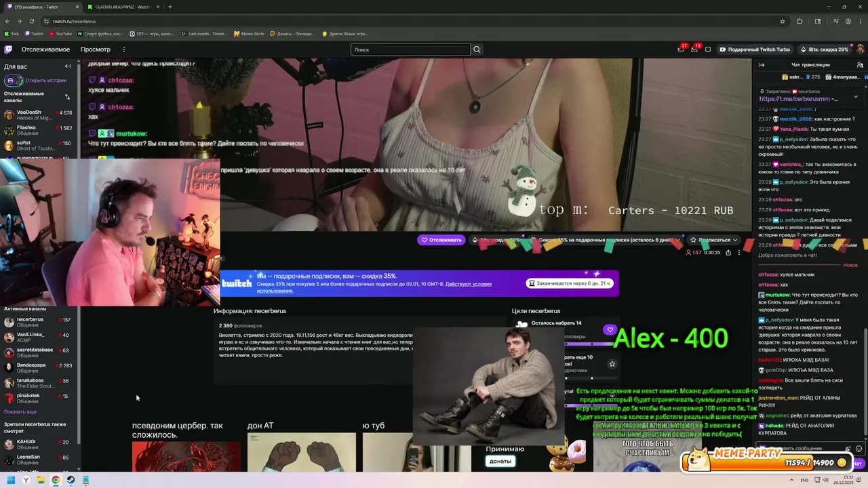Focus the 'Поиск' search field
Image resolution: width=868 pixels, height=488 pixels.
[410, 49]
